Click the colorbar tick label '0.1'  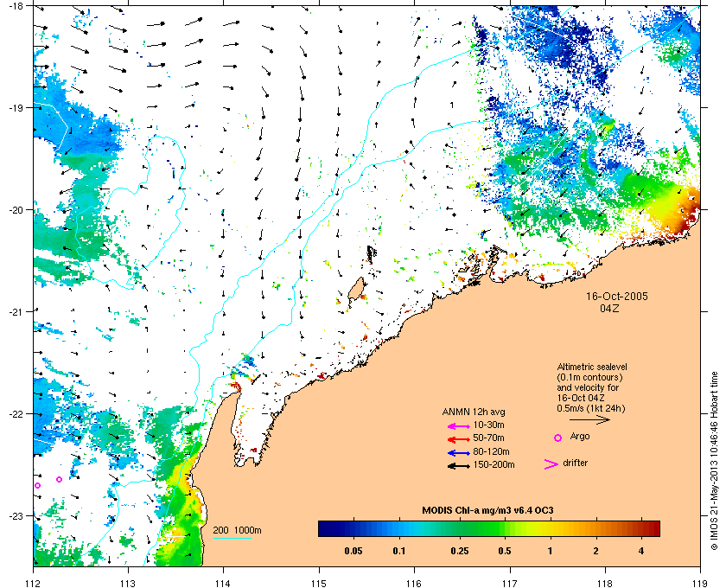(398, 551)
